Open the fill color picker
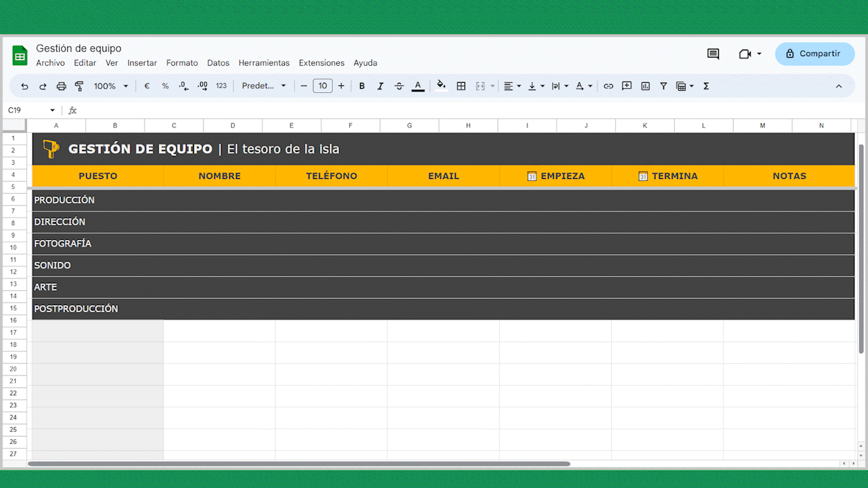868x488 pixels. pyautogui.click(x=441, y=86)
